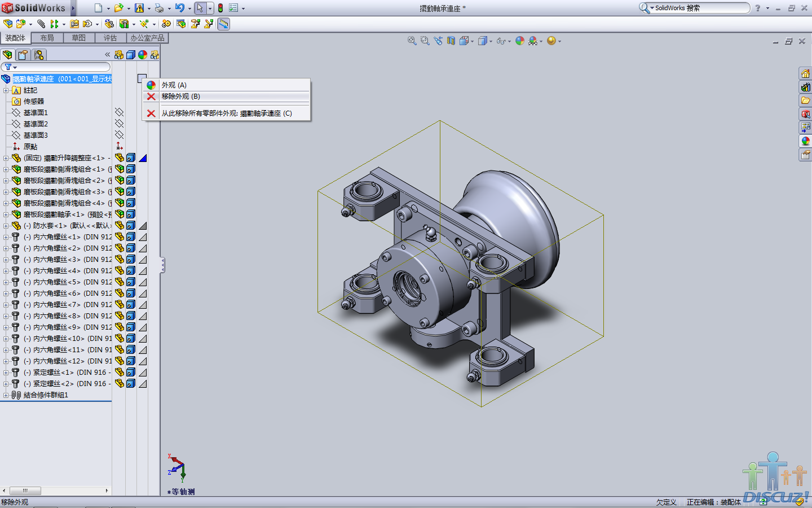The image size is (812, 508).
Task: Collapse the display pane with the « button
Action: (x=107, y=55)
